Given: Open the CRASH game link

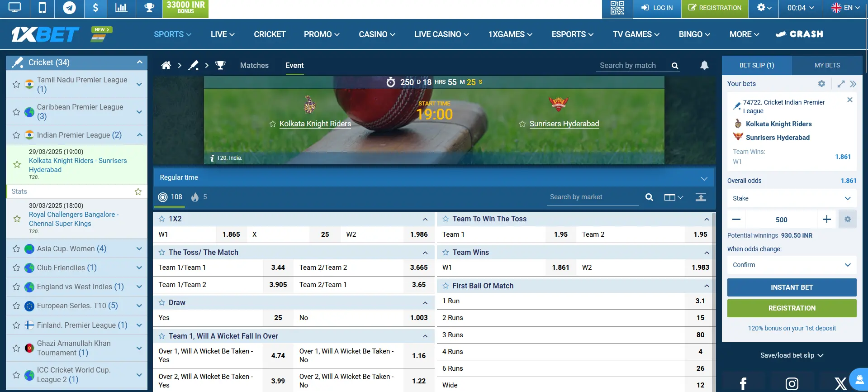Looking at the screenshot, I should [799, 34].
